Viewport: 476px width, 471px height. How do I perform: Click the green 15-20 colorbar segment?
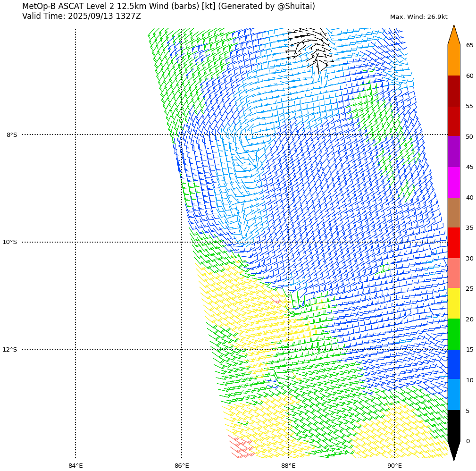(454, 334)
